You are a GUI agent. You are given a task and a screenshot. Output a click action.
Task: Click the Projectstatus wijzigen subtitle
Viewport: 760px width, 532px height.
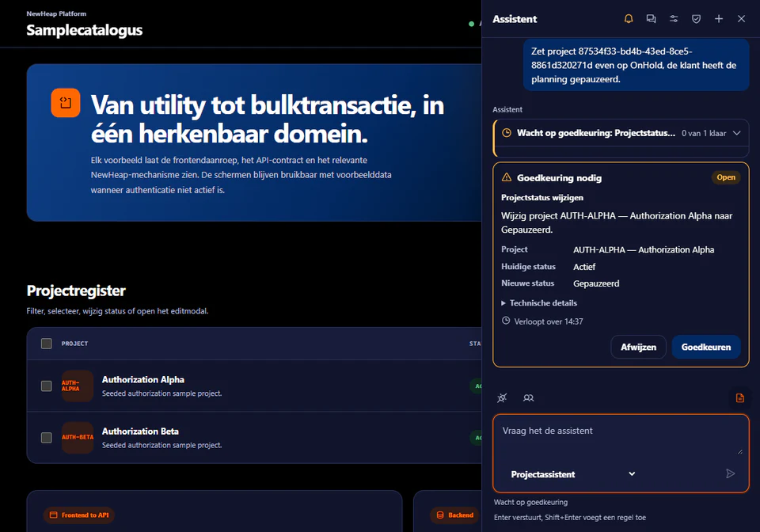[x=541, y=198]
